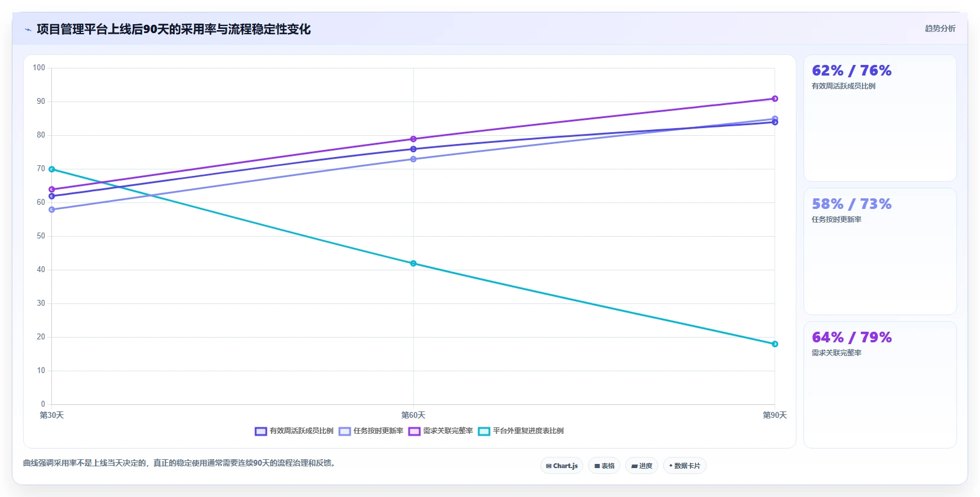Click the 62% / 76% stat value
Viewport: 980px width, 497px height.
coord(851,71)
